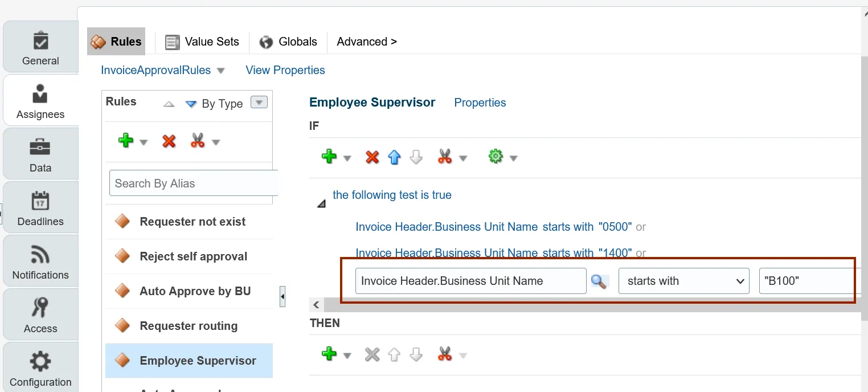Click the scissors cut icon in IF toolbar
Image resolution: width=868 pixels, height=392 pixels.
[x=445, y=157]
